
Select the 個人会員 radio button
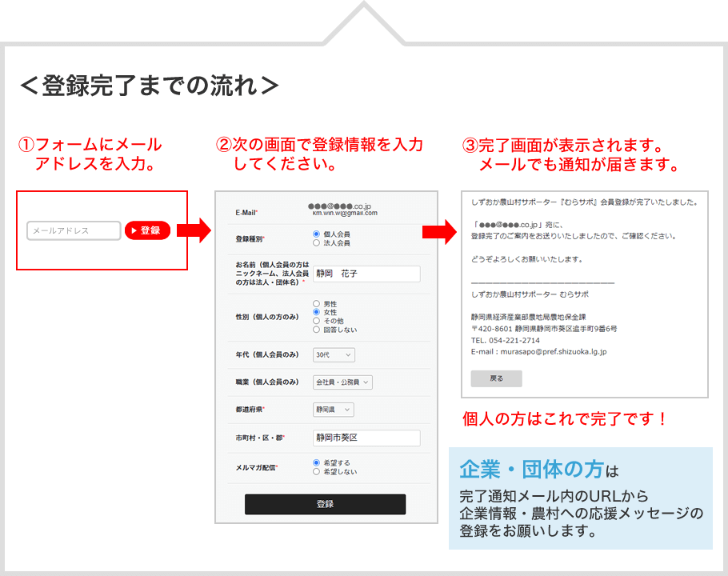pyautogui.click(x=317, y=234)
